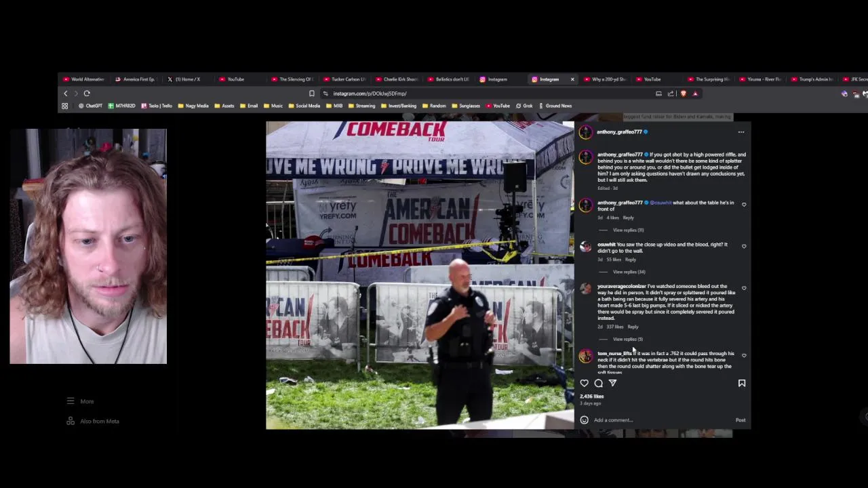868x488 pixels.
Task: Open the ChatGPT bookmark
Action: [x=90, y=106]
